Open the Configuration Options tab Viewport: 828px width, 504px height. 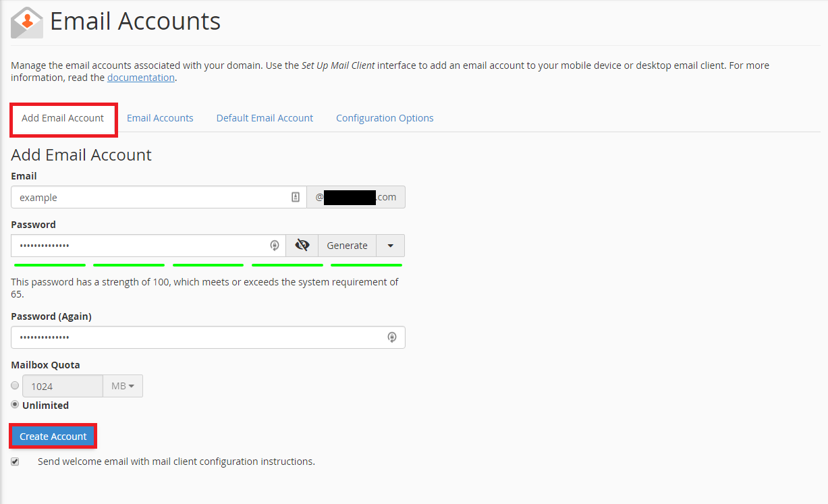[x=385, y=118]
